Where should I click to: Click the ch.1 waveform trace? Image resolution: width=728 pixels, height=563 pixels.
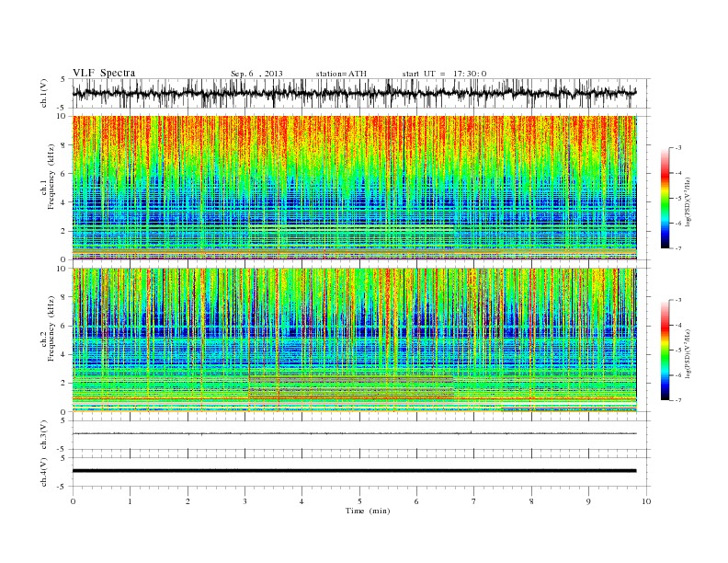pyautogui.click(x=354, y=93)
